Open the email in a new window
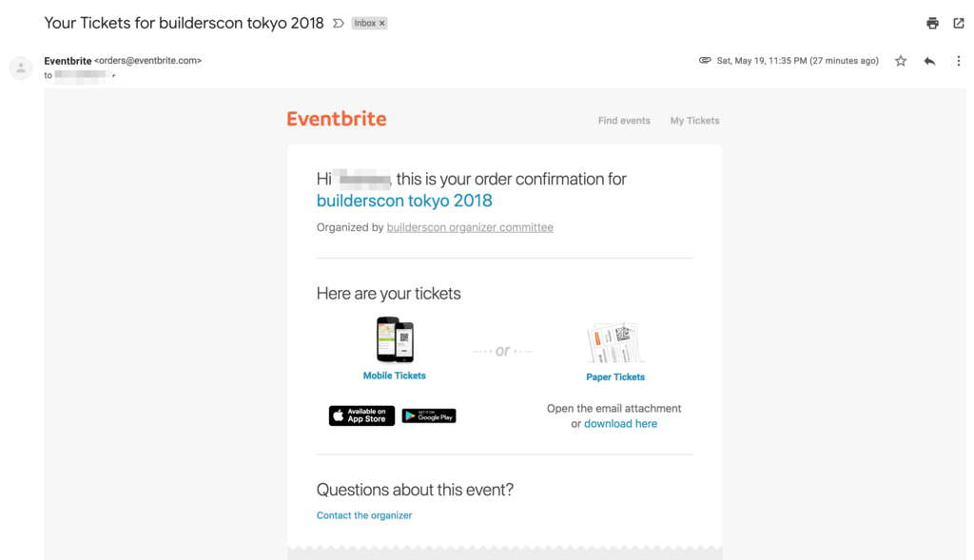974x560 pixels. click(959, 24)
